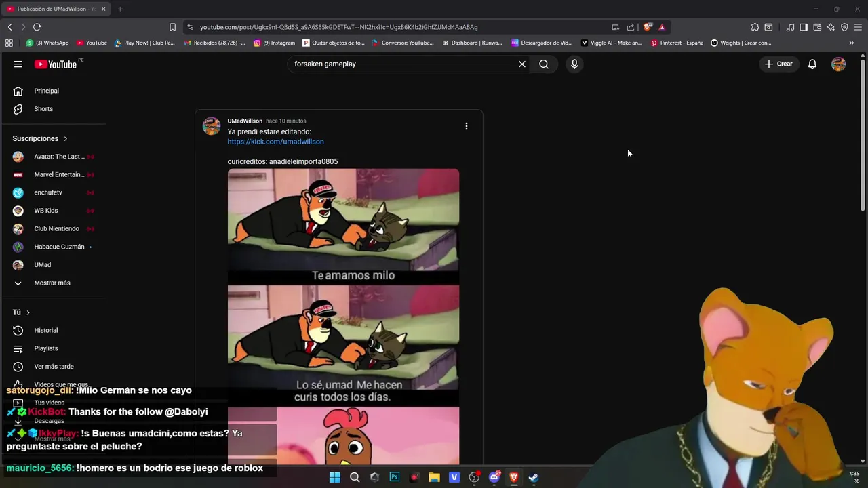The width and height of the screenshot is (868, 488).
Task: Click the Crear button
Action: point(778,64)
